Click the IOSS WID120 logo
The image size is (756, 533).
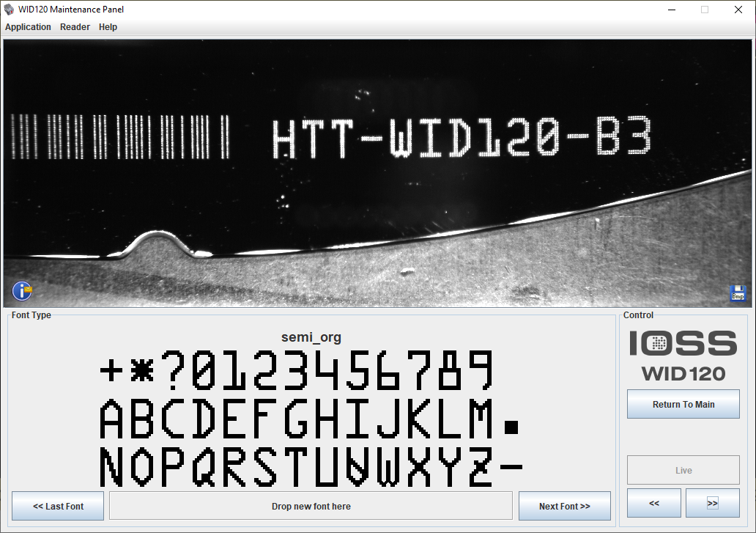click(x=683, y=356)
